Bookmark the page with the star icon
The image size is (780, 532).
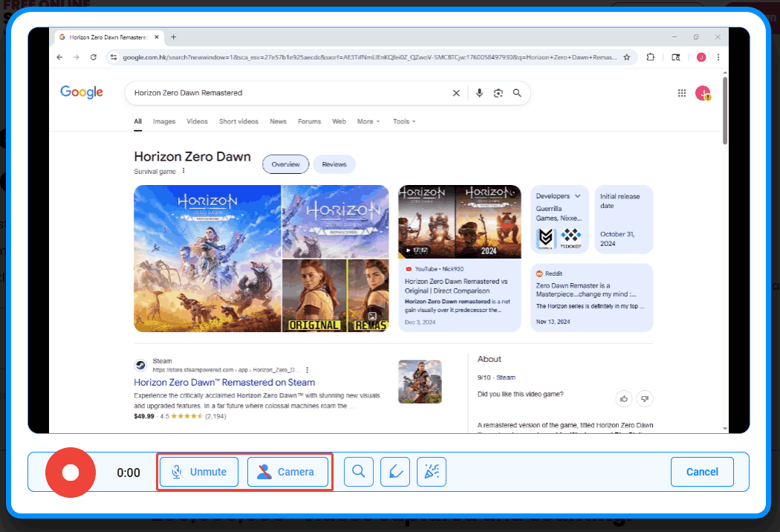click(627, 57)
